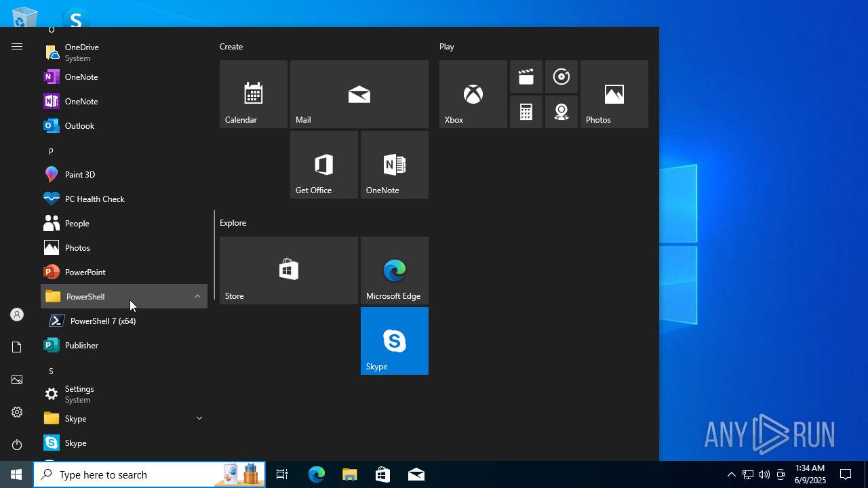Launch PowerPoint from the app list
Screen dimensions: 868x488
(124, 272)
